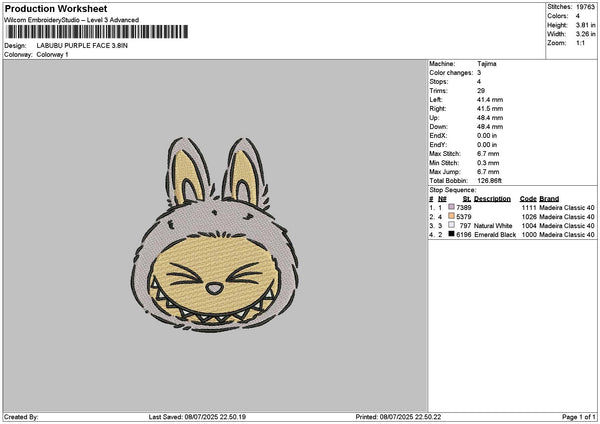600x424 pixels.
Task: Click the Description column header
Action: [x=492, y=198]
